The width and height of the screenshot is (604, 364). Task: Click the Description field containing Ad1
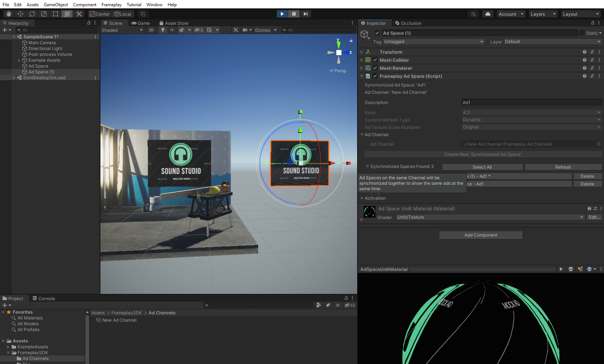pos(532,103)
